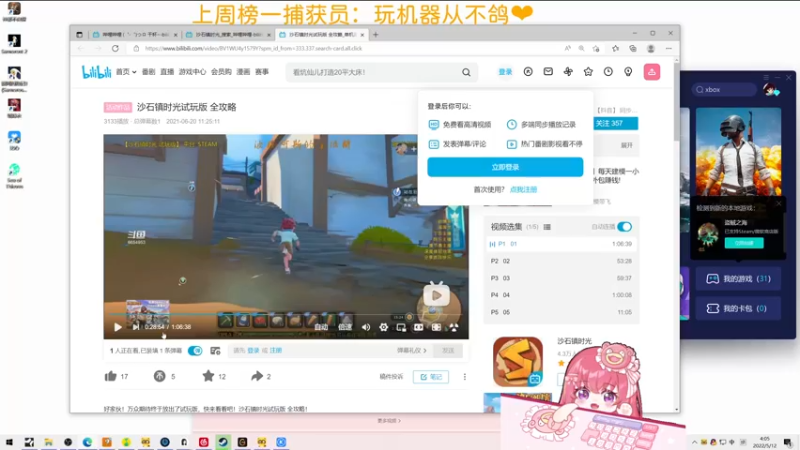The image size is (800, 450).
Task: Open the 自动 quality selector
Action: click(x=321, y=327)
